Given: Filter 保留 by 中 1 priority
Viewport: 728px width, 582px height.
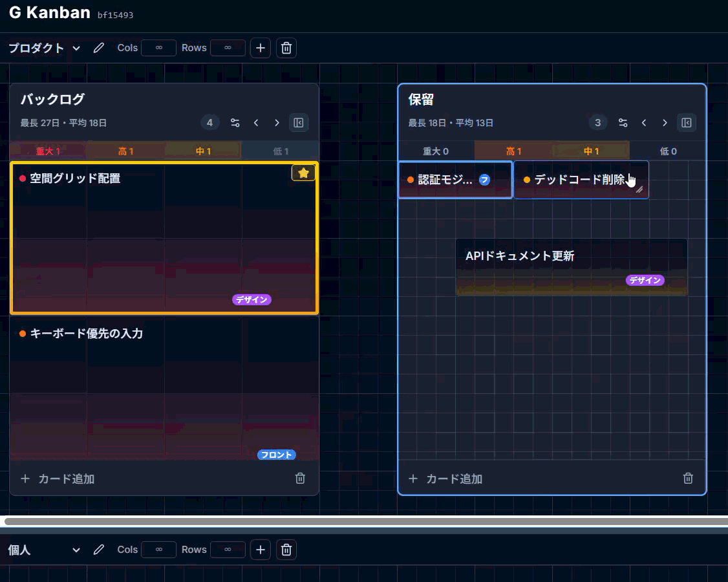Looking at the screenshot, I should [x=591, y=151].
